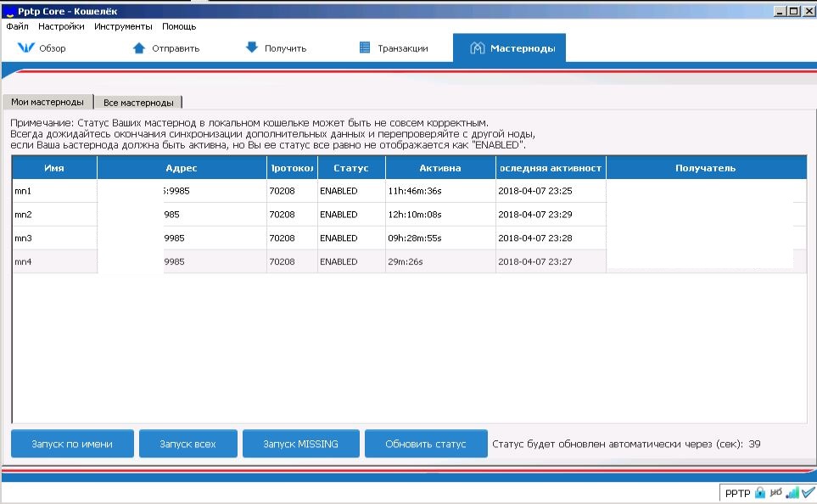Open the Настройки menu
This screenshot has width=817, height=504.
tap(61, 26)
